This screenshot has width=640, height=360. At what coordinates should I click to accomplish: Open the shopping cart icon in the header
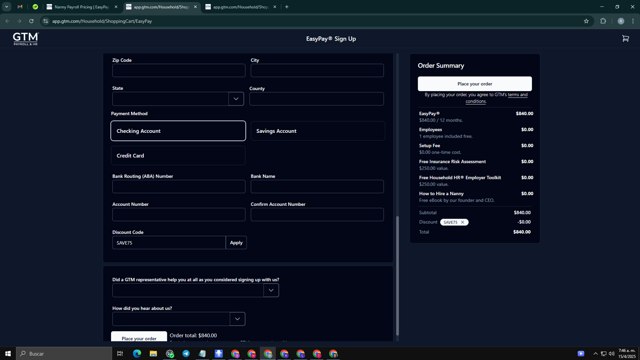point(625,39)
